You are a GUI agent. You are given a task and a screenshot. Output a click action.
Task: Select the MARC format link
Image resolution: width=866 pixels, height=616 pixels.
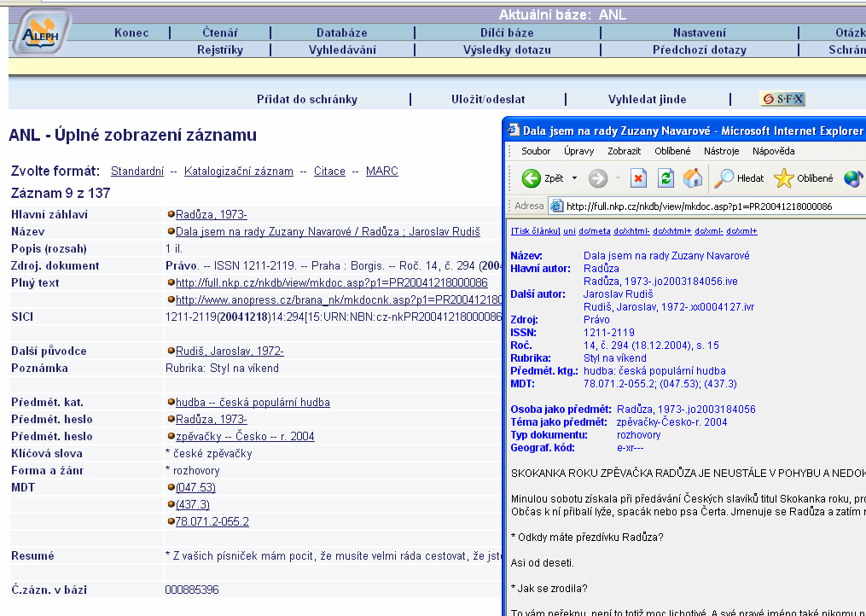point(382,171)
